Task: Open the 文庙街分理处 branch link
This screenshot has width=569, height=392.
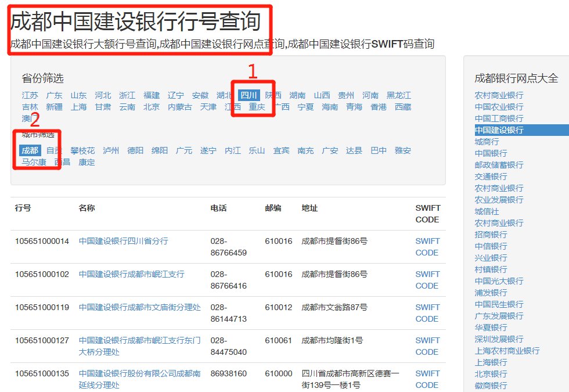Action: [140, 307]
